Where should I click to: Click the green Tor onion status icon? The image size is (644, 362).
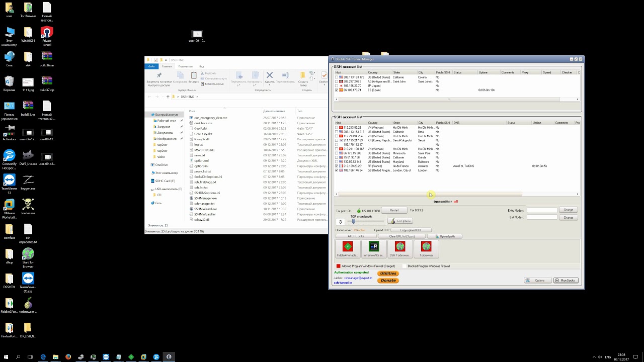(x=359, y=211)
